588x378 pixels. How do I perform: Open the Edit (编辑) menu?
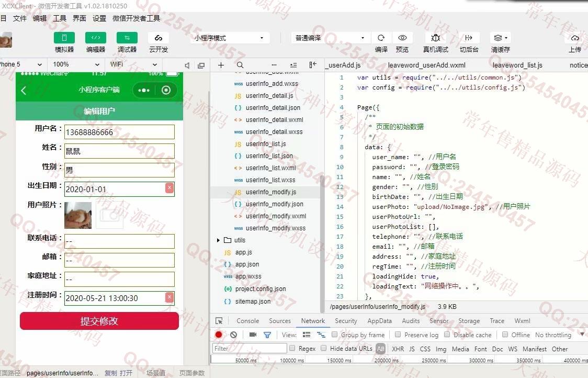coord(40,18)
